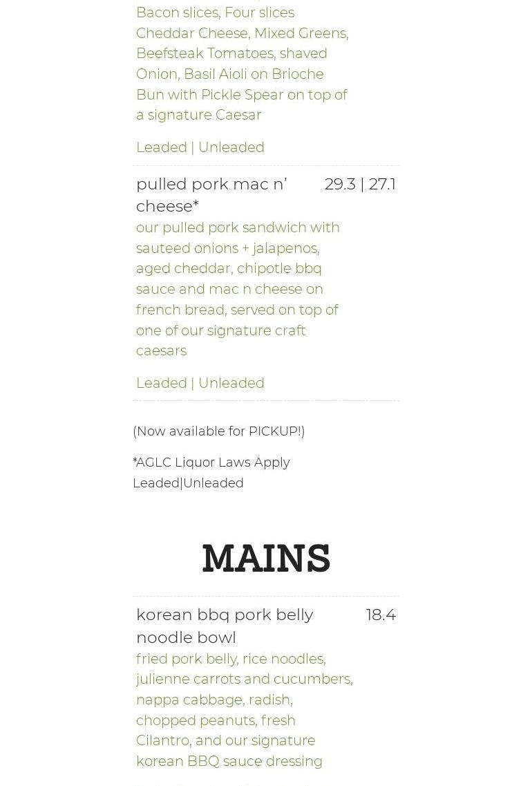The width and height of the screenshot is (532, 786).
Task: Click the one of our signature craft line
Action: 221,331
